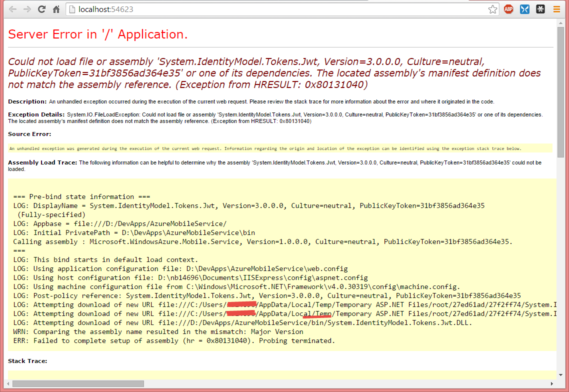Screen dimensions: 569x392
Task: Click the black asterisk extension icon
Action: click(x=540, y=9)
